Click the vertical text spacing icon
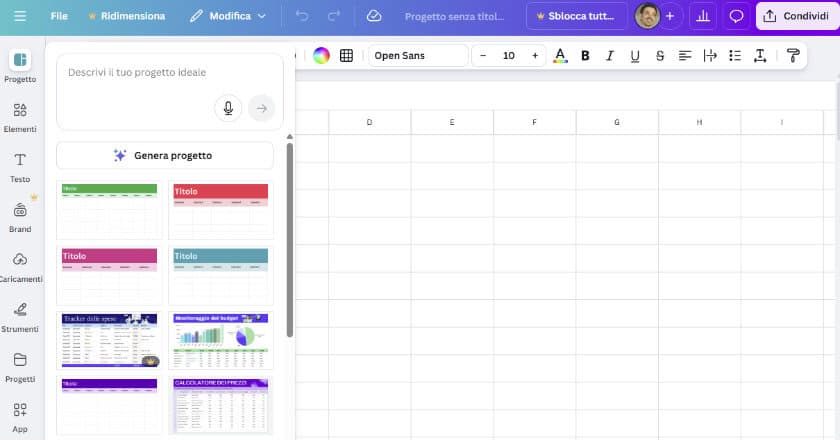840x440 pixels. click(x=760, y=55)
